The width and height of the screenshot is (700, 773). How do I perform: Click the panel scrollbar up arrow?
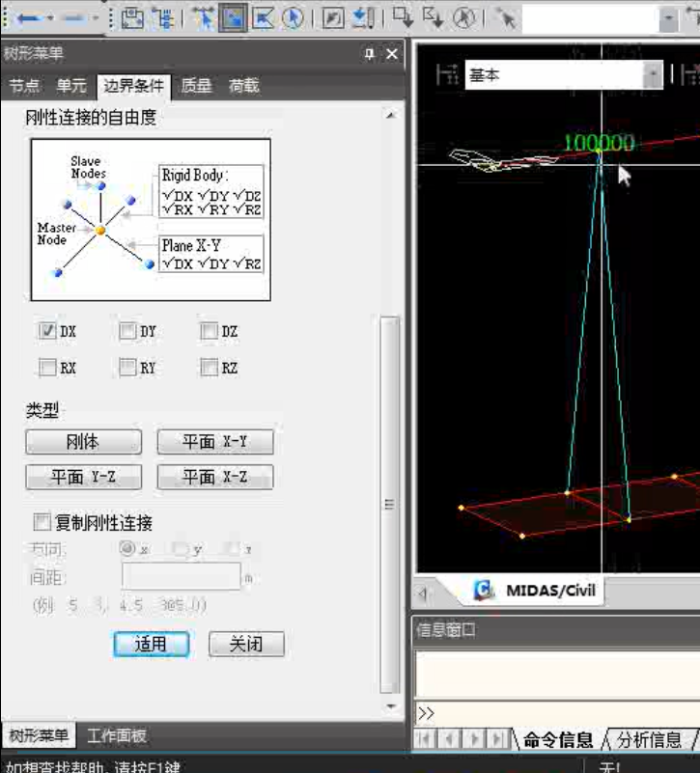tap(390, 116)
